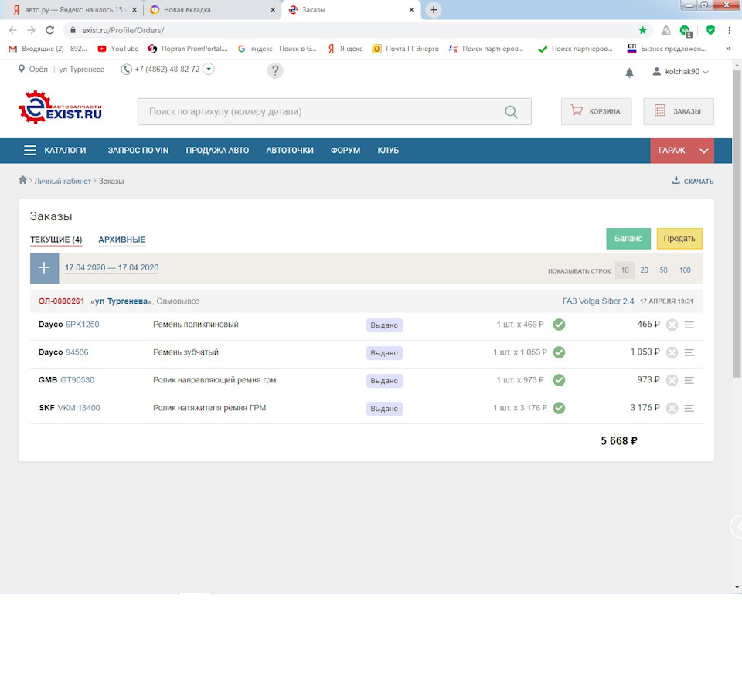Cancel the SKF VKM 18400 item with X icon
Image resolution: width=742 pixels, height=700 pixels.
point(672,408)
